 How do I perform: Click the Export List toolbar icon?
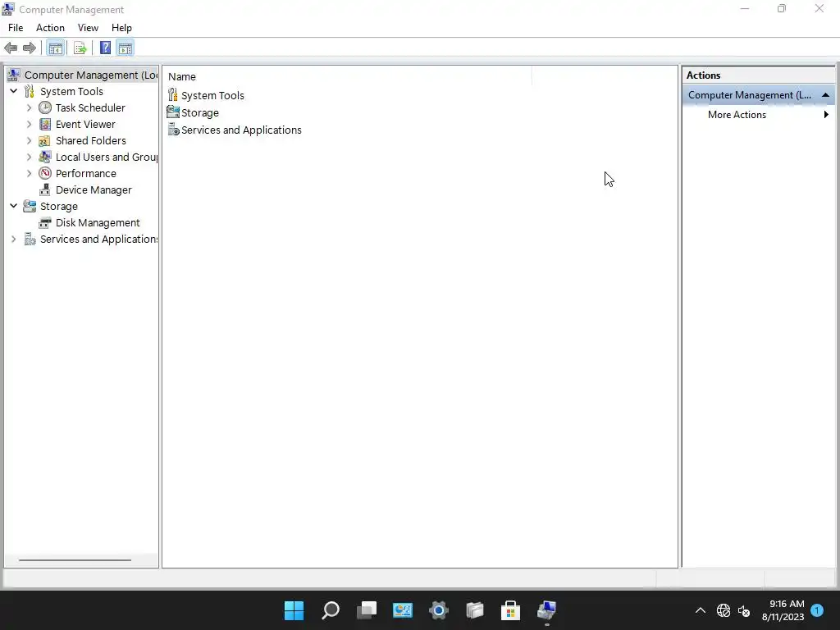80,48
